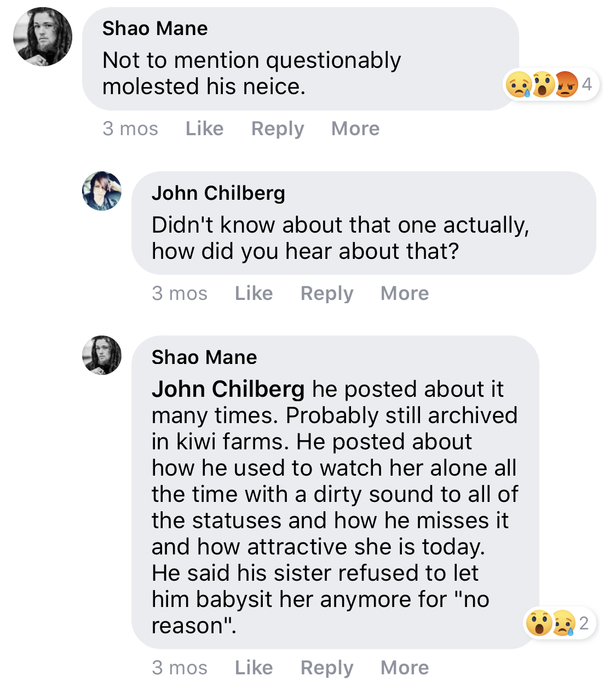Click the bold John Chilberg mention
The image size is (616, 688).
pos(228,389)
